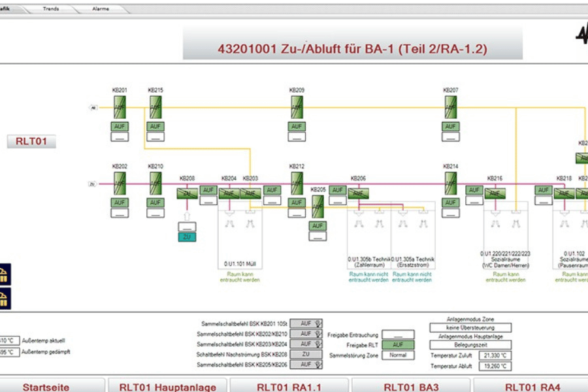588x392 pixels.
Task: Click the KB212 damper symbol
Action: pos(297,184)
